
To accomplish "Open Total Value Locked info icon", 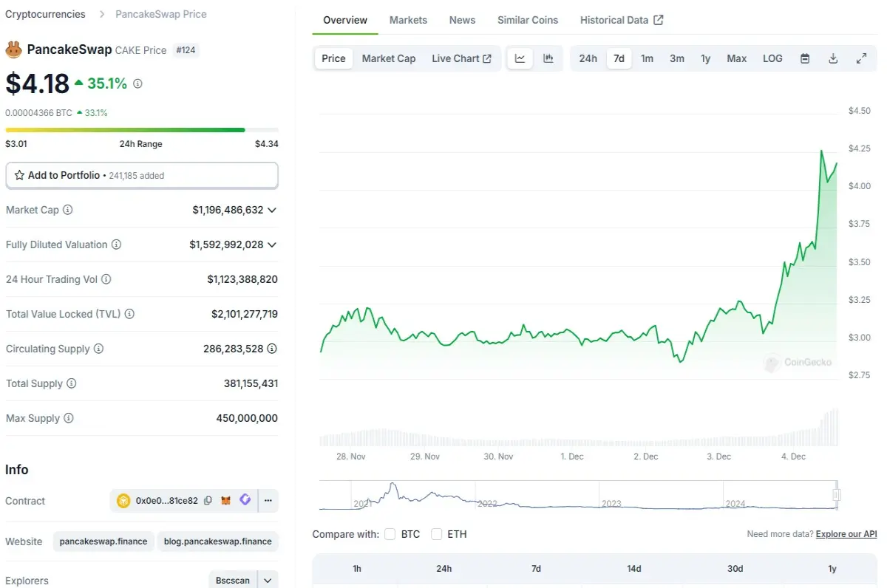I will point(129,314).
